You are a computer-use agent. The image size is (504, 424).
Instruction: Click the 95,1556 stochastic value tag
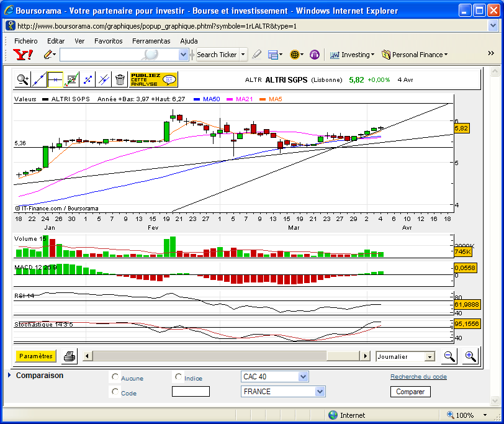[x=467, y=323]
